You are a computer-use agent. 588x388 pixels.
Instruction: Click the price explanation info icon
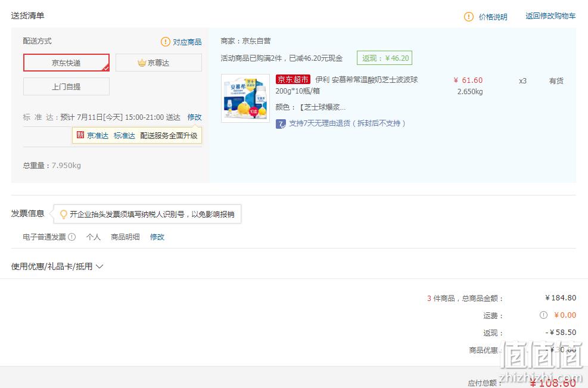[x=468, y=17]
